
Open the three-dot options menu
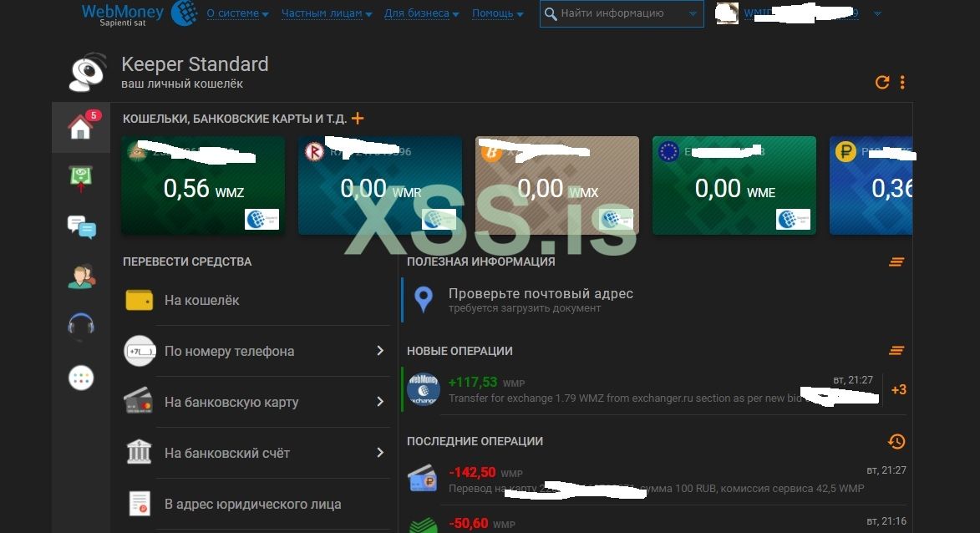[901, 83]
